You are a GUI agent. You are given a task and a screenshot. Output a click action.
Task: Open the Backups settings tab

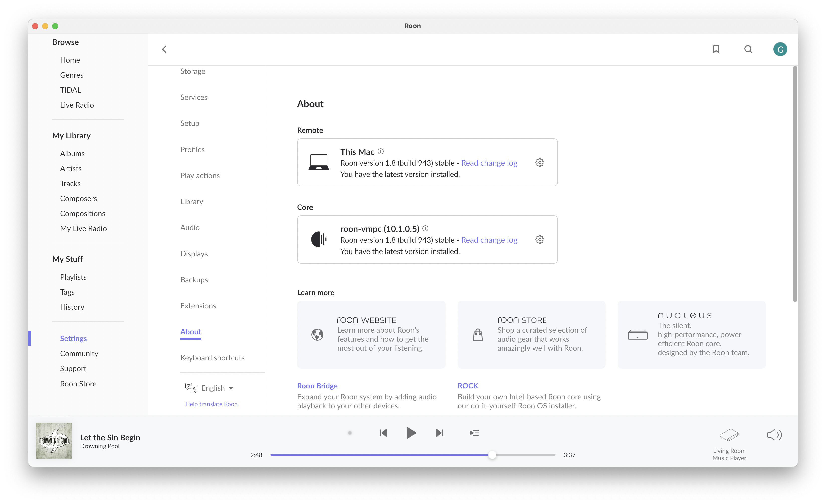pos(194,280)
